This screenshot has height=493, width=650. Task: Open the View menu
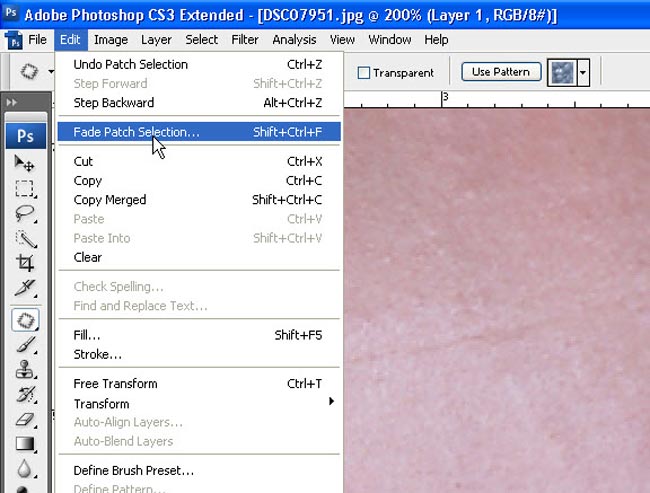point(342,40)
